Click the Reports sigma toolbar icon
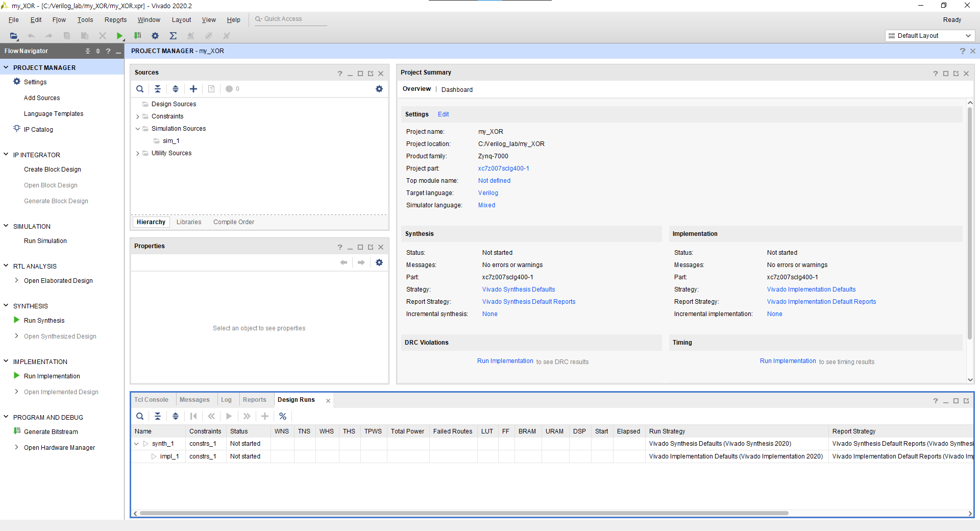This screenshot has width=980, height=531. tap(173, 36)
